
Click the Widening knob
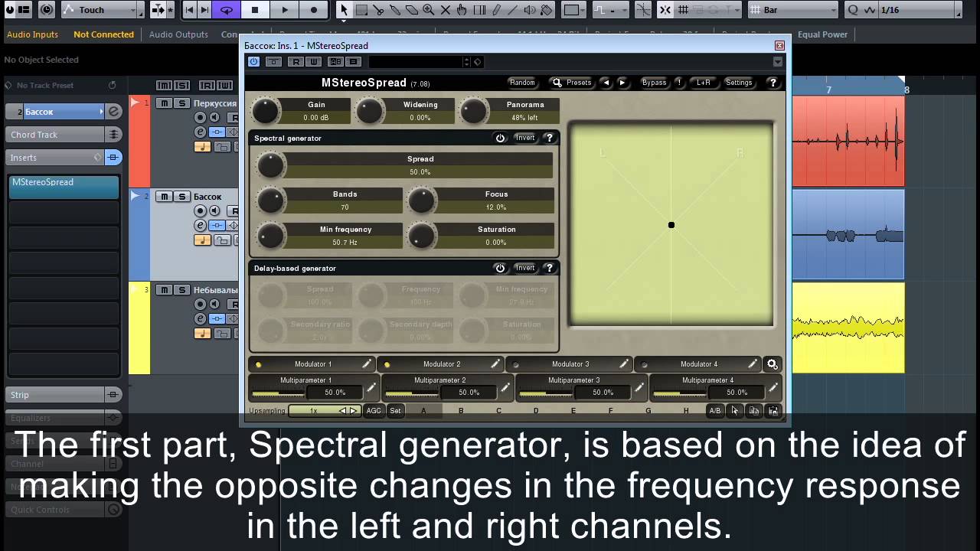pos(370,111)
